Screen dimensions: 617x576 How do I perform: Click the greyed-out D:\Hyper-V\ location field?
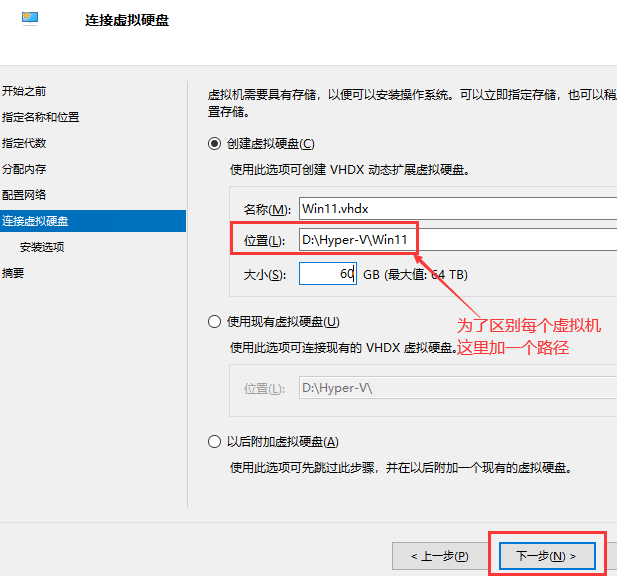[x=456, y=388]
